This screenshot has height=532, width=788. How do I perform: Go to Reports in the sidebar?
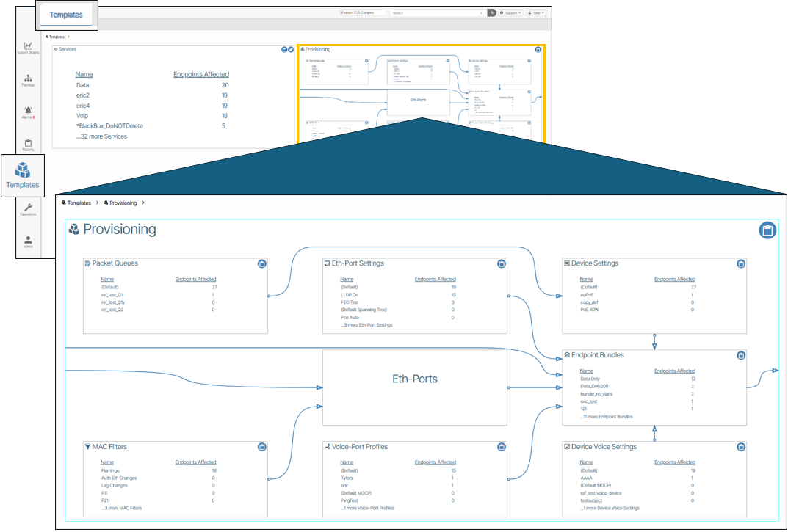(28, 144)
